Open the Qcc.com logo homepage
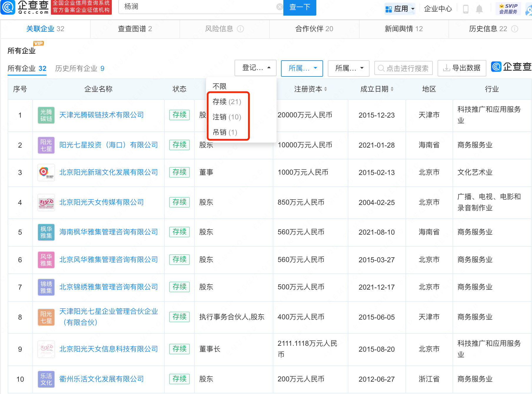This screenshot has width=532, height=394. click(25, 7)
